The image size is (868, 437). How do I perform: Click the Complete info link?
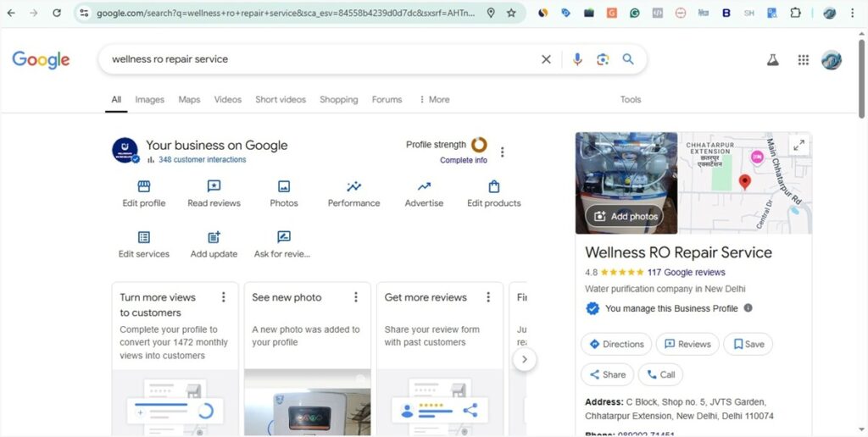[464, 160]
